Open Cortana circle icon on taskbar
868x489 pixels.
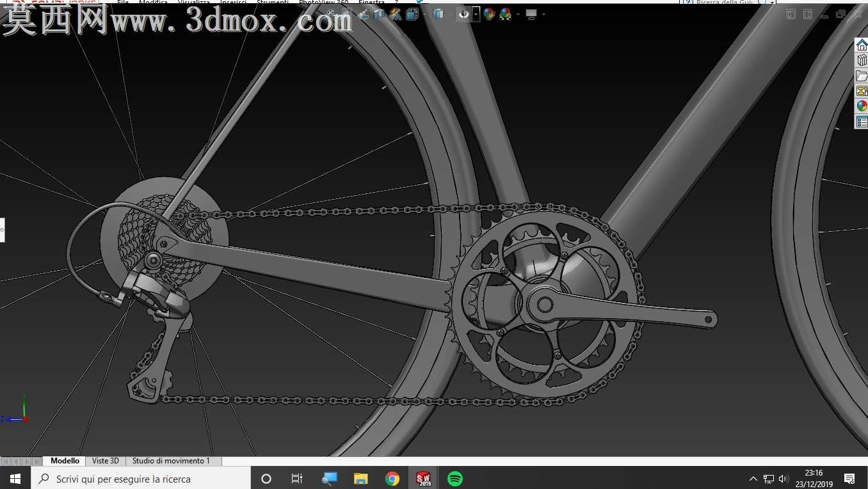tap(266, 479)
